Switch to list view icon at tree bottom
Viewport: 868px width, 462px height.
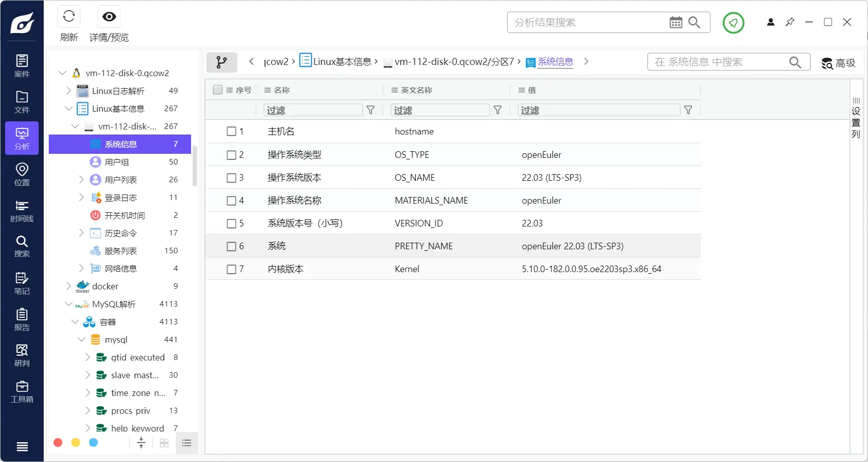click(x=187, y=443)
